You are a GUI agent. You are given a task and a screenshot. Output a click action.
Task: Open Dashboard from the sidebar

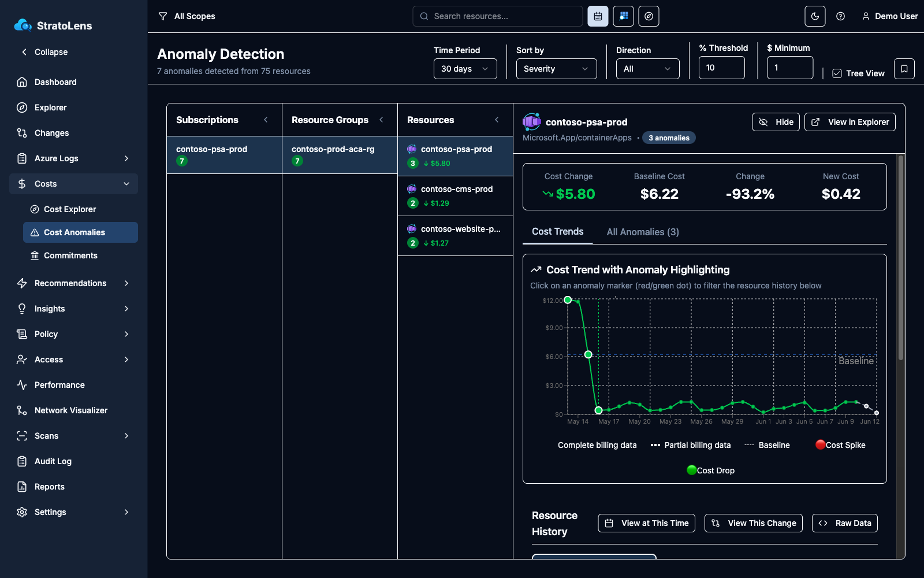click(x=73, y=82)
